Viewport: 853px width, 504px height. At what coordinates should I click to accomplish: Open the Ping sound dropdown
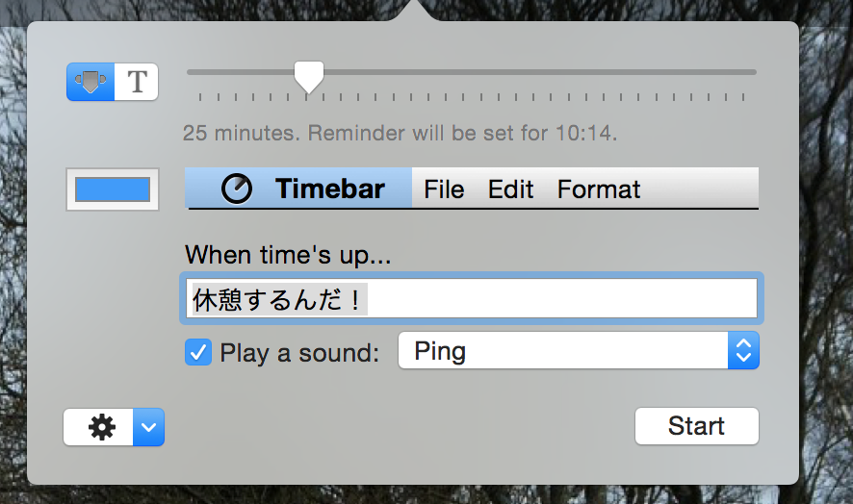pos(564,351)
